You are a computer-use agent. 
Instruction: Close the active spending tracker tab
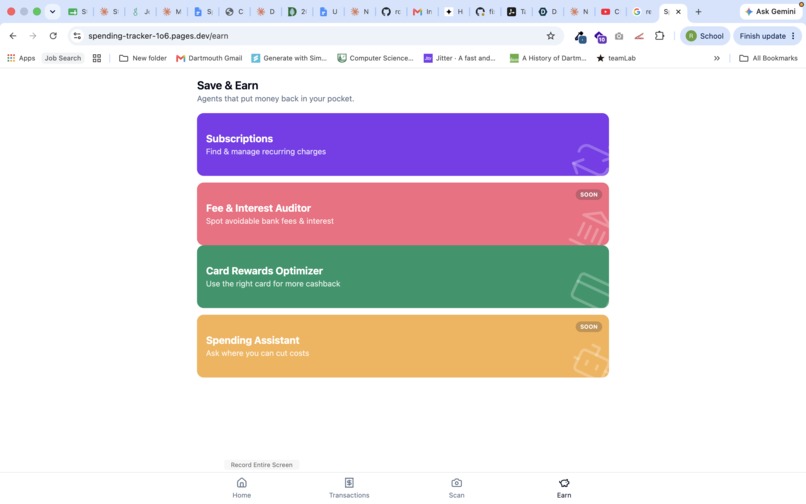pos(678,11)
